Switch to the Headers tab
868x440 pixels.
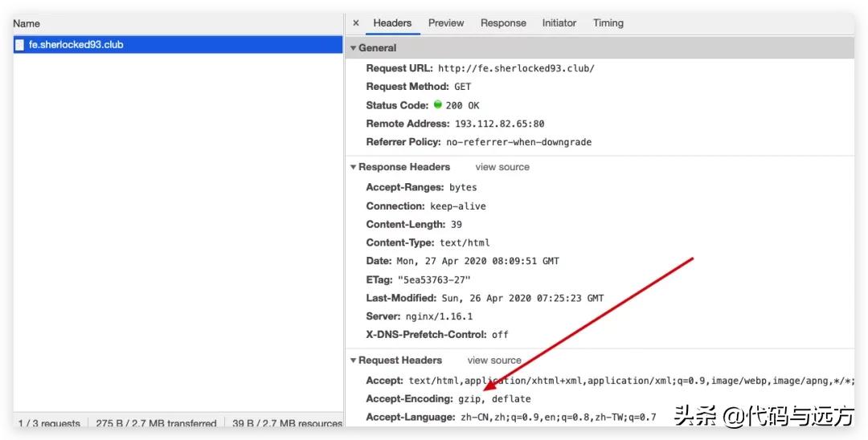(x=392, y=23)
